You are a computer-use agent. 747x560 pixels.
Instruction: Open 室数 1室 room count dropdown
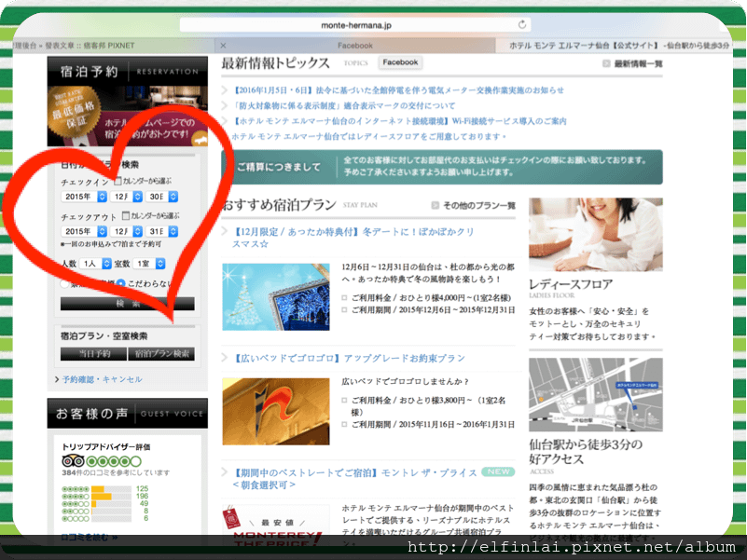click(149, 264)
